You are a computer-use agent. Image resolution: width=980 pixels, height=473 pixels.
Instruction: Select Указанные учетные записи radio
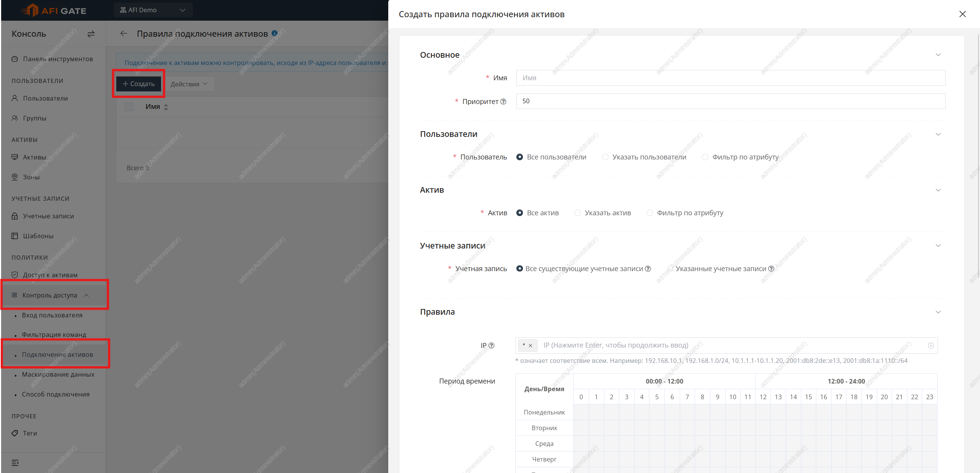[670, 269]
